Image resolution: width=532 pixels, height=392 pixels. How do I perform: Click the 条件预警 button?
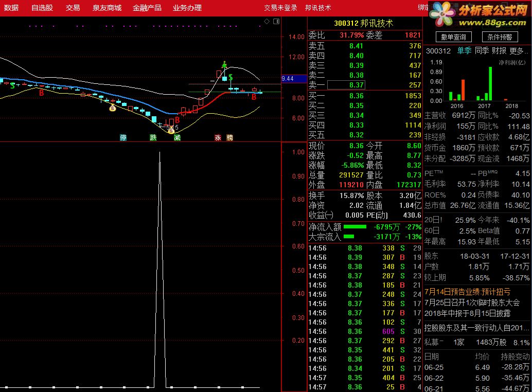click(500, 37)
